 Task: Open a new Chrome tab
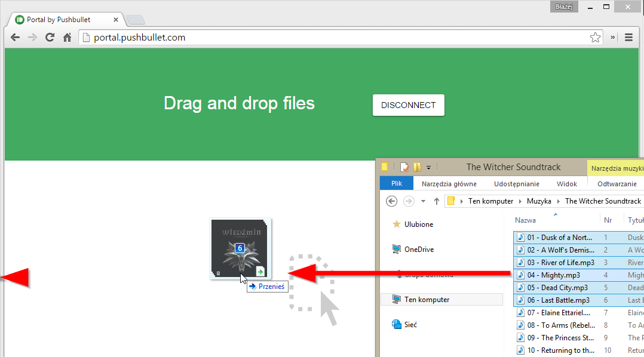[136, 20]
